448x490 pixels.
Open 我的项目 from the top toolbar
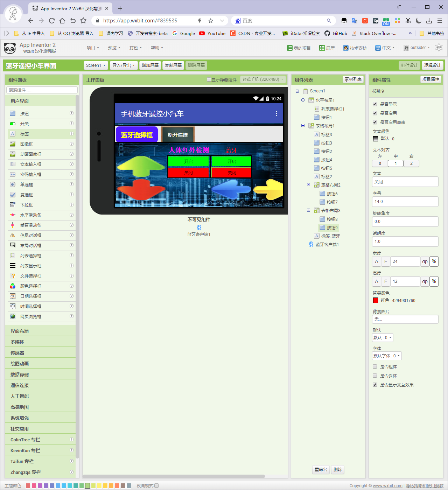(299, 48)
